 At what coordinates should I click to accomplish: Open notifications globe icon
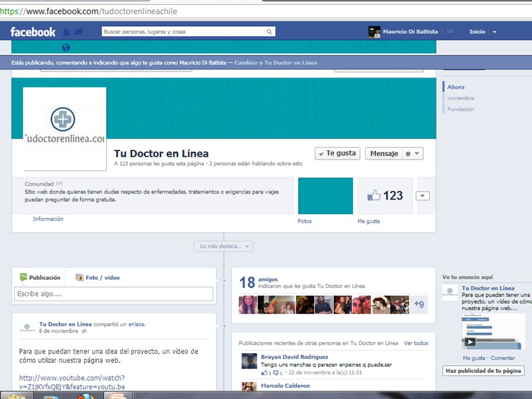click(x=66, y=48)
